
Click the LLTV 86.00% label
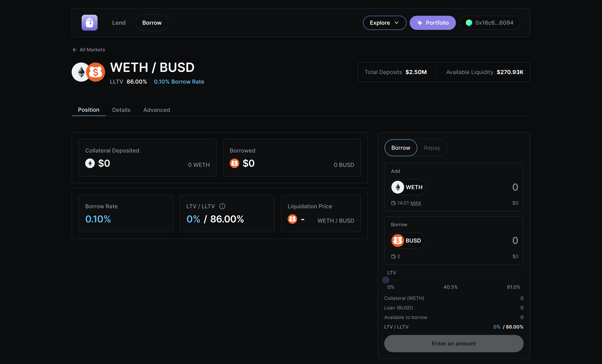pyautogui.click(x=128, y=82)
